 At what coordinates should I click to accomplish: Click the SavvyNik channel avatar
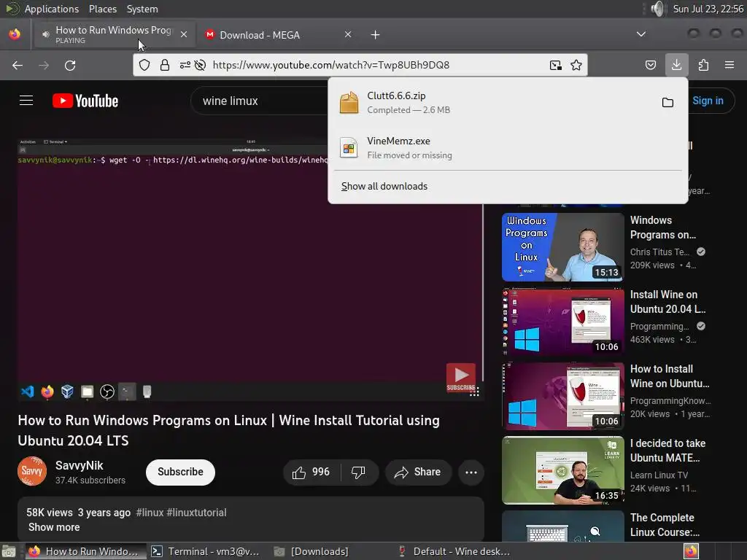click(32, 472)
